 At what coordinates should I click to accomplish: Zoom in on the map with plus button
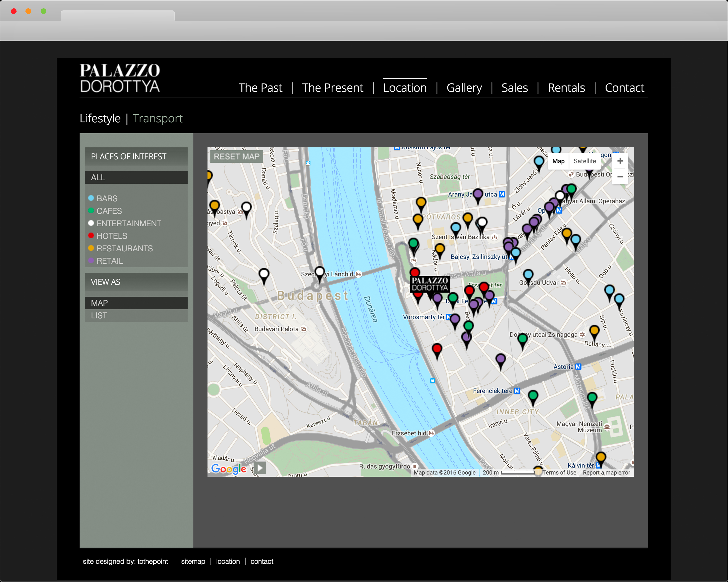[620, 161]
